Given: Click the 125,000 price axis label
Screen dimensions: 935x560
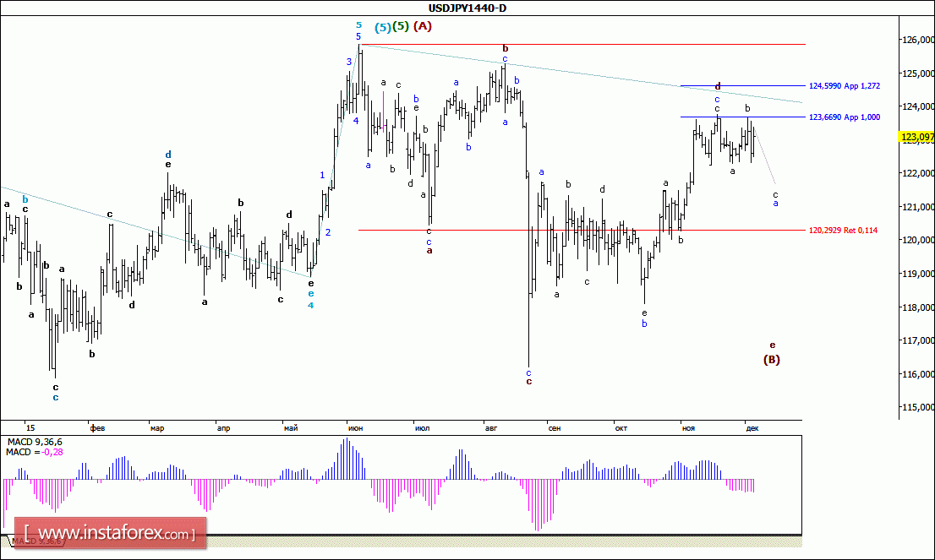Looking at the screenshot, I should click(x=918, y=73).
